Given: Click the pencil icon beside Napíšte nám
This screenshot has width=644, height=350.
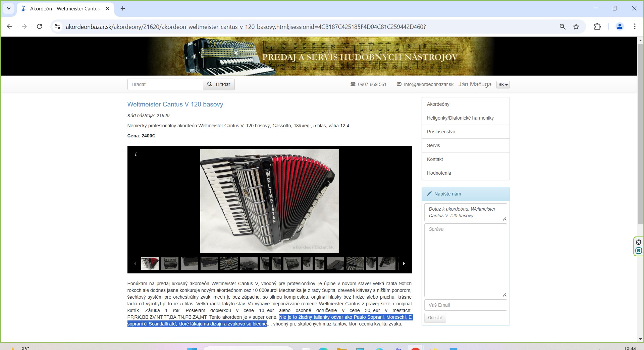Looking at the screenshot, I should [429, 193].
